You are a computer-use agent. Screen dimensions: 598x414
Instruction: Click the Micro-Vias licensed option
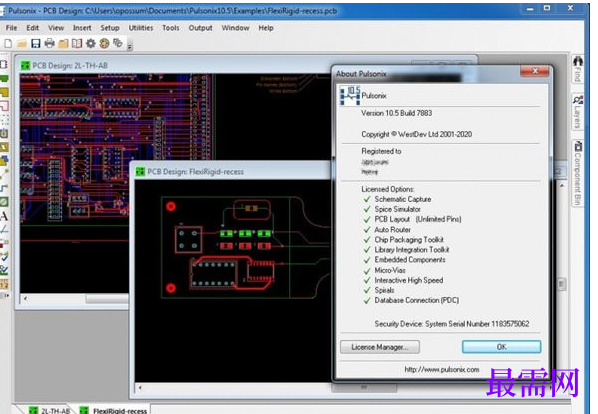coord(390,270)
